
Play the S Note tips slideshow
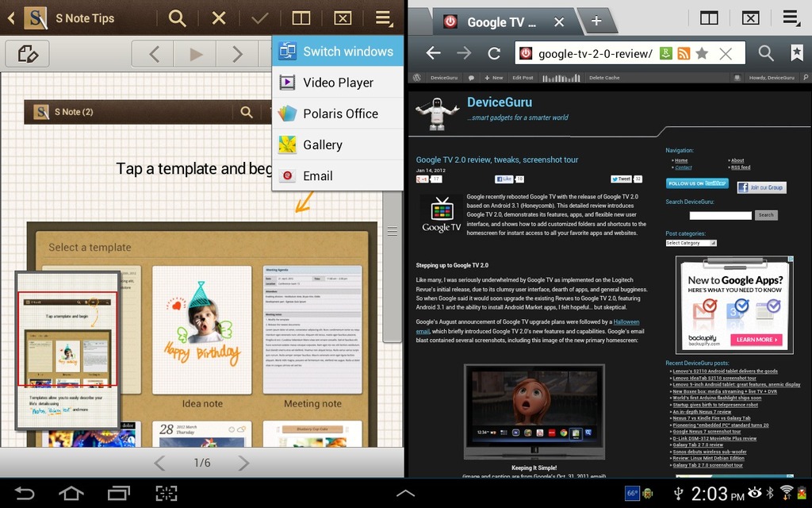(x=196, y=54)
